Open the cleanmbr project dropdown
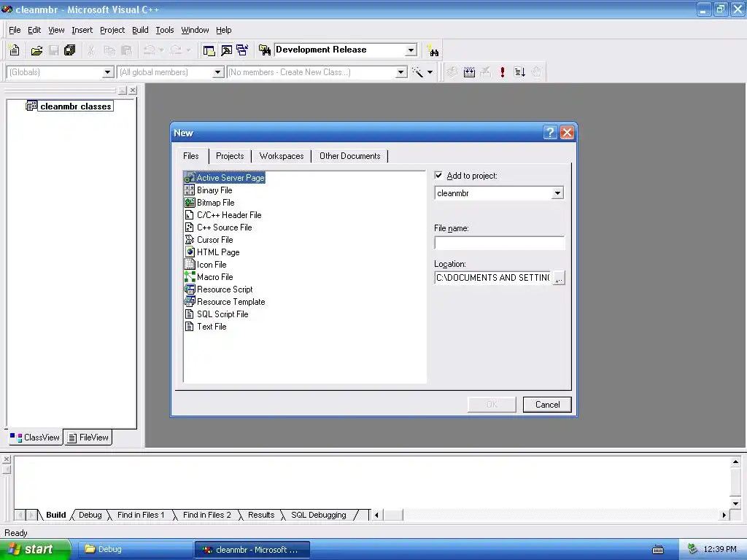Image resolution: width=747 pixels, height=560 pixels. [x=557, y=192]
